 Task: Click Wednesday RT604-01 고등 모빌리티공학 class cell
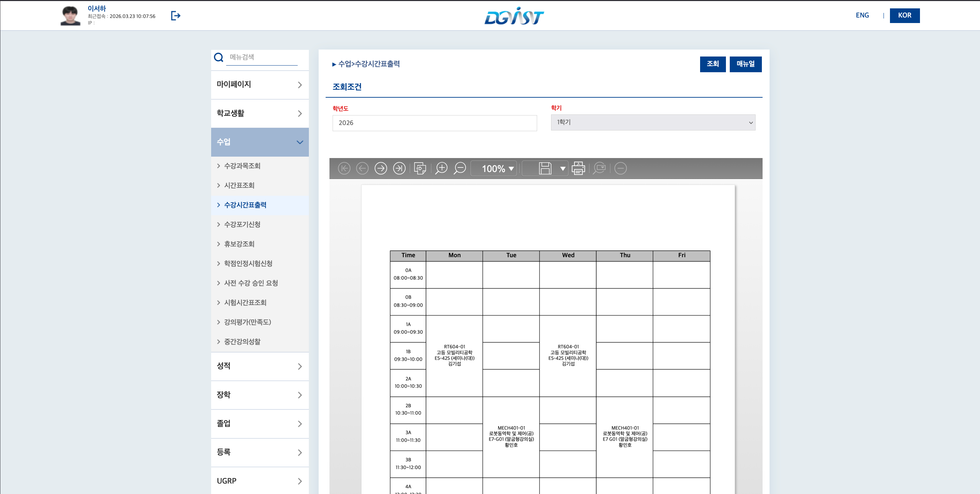[568, 355]
